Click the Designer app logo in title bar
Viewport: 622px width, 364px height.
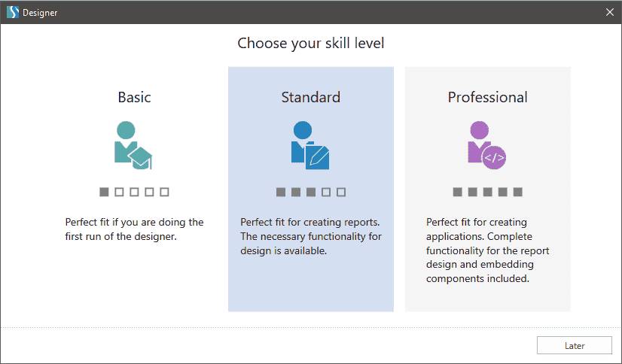pos(13,12)
